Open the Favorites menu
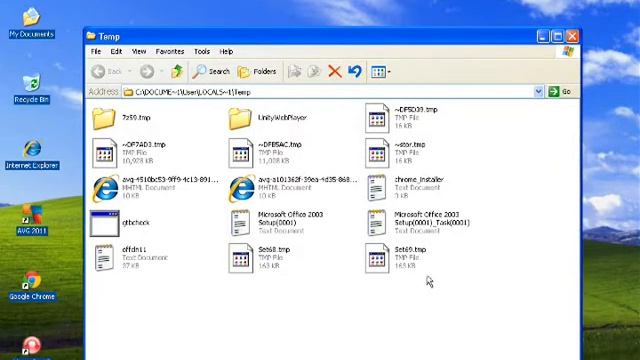Viewport: 640px width, 360px height. coord(170,51)
